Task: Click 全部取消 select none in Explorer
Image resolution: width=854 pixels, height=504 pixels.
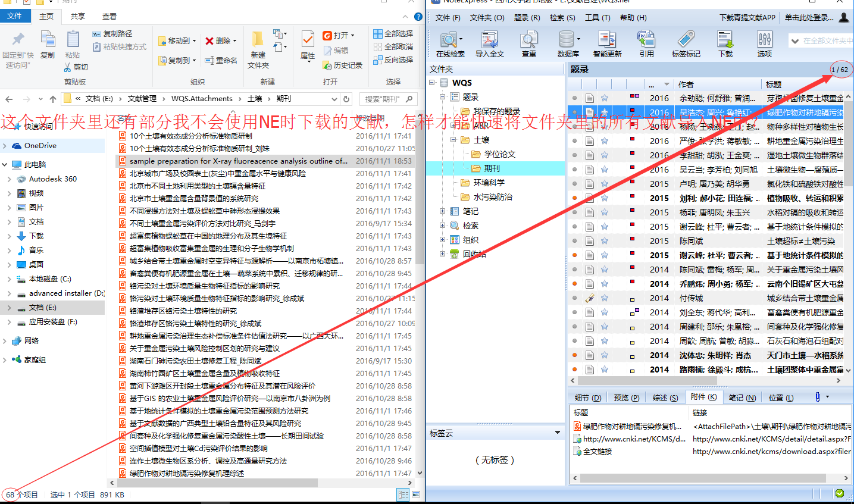Action: click(x=393, y=46)
